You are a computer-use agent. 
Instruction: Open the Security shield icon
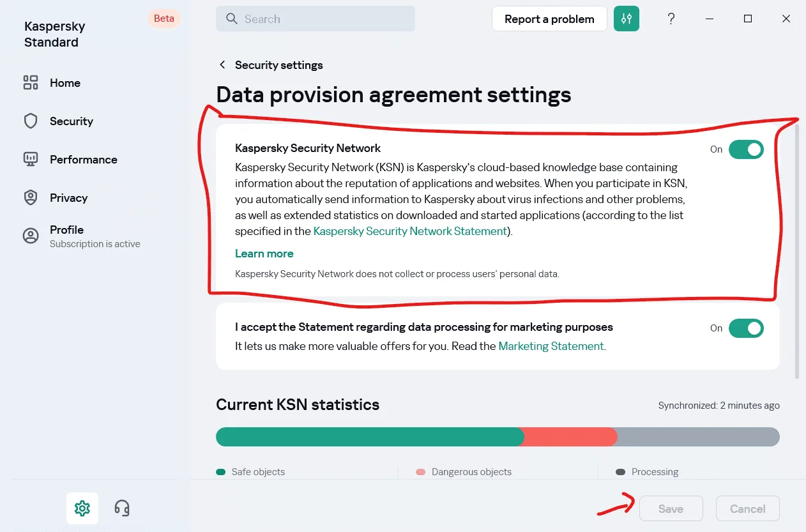click(x=31, y=121)
